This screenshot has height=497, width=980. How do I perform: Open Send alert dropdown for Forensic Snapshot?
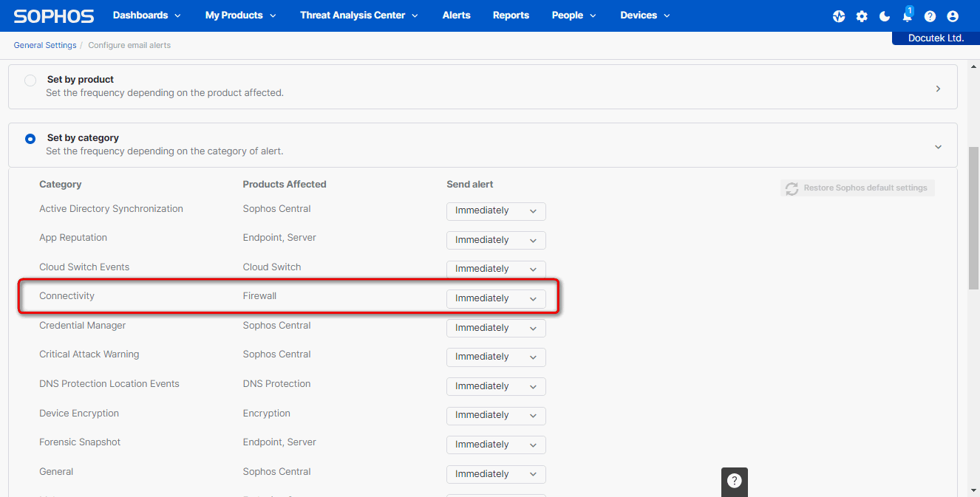496,445
